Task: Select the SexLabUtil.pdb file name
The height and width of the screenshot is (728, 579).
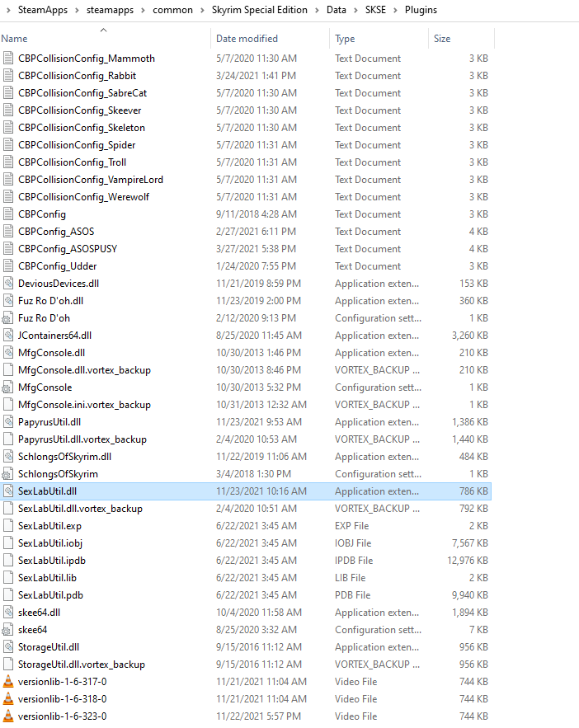Action: pos(50,594)
